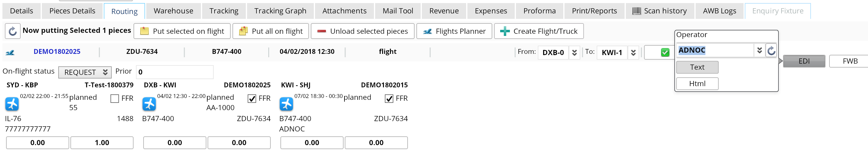
Task: Click the airplane icon on KWI - SHJ flight
Action: pyautogui.click(x=287, y=104)
